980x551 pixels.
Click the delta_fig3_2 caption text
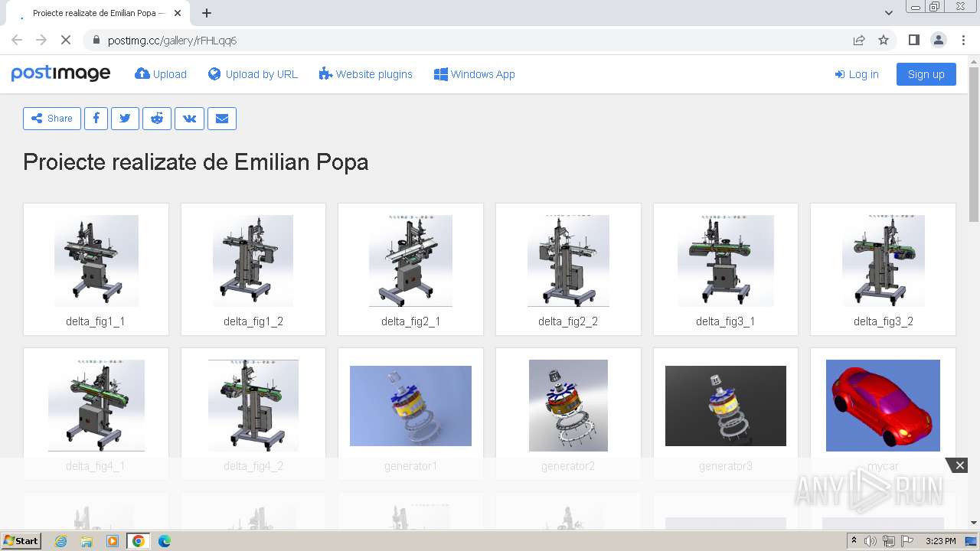(883, 321)
